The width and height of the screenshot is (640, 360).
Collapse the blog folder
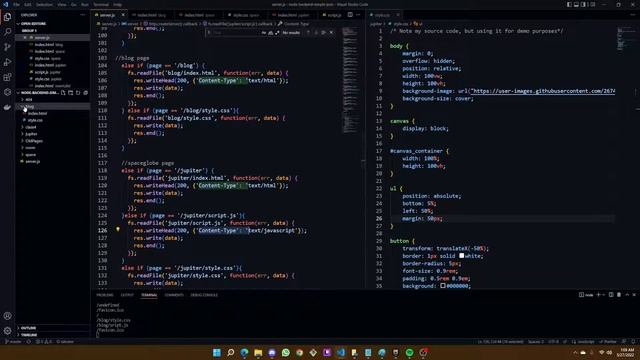pyautogui.click(x=53, y=107)
